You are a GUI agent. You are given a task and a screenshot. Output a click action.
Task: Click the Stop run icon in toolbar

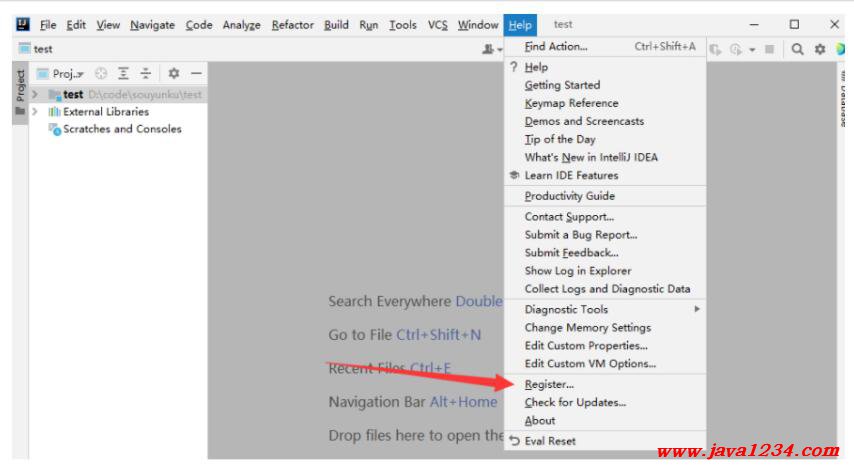point(770,48)
